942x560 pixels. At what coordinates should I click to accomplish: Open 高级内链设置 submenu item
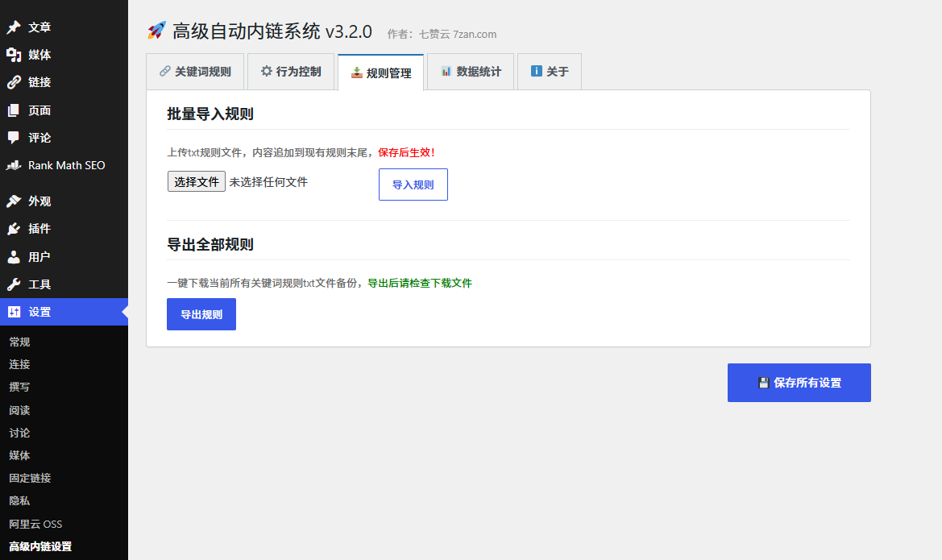[x=40, y=546]
